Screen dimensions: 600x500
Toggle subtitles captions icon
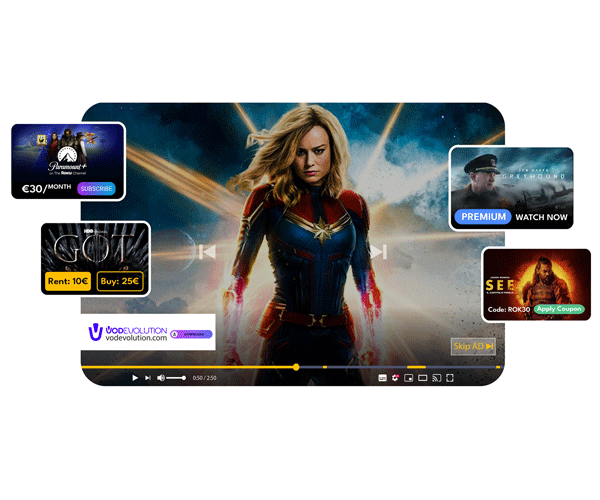click(383, 378)
